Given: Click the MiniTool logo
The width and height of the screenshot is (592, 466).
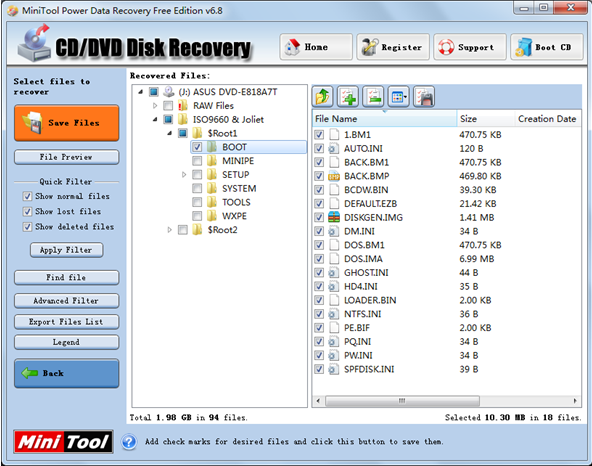Looking at the screenshot, I should click(x=63, y=441).
